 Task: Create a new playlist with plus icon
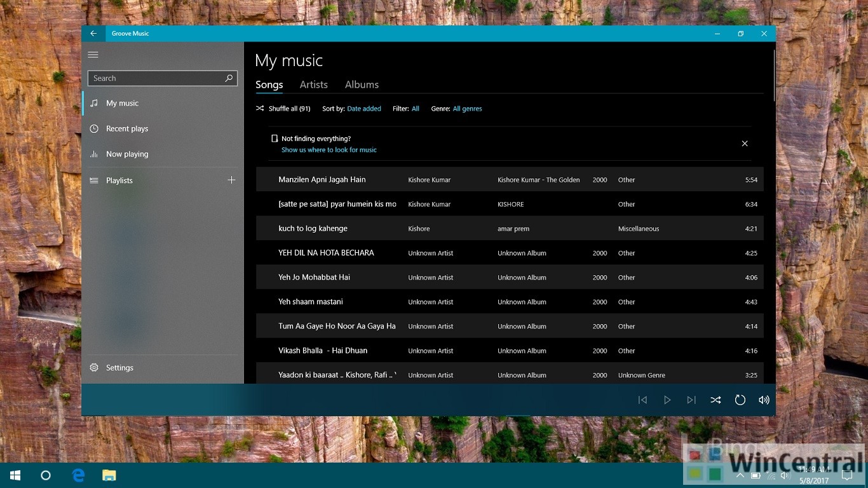coord(231,180)
